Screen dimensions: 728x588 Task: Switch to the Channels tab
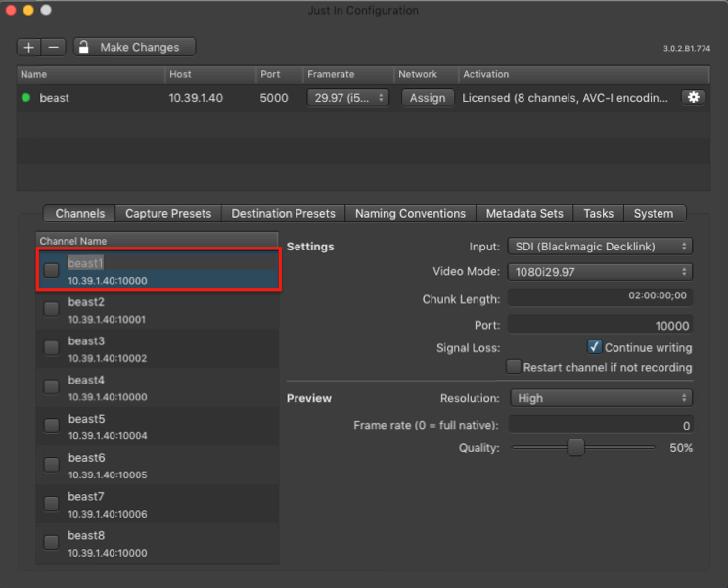(80, 214)
